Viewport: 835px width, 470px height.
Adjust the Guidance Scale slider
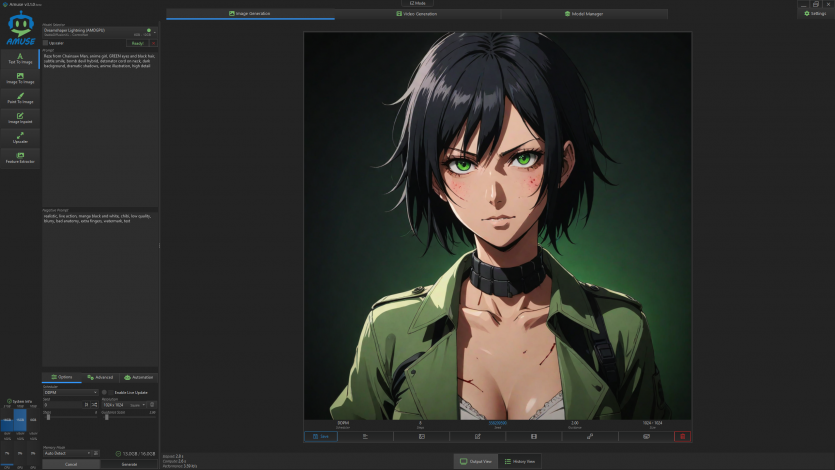pos(106,416)
